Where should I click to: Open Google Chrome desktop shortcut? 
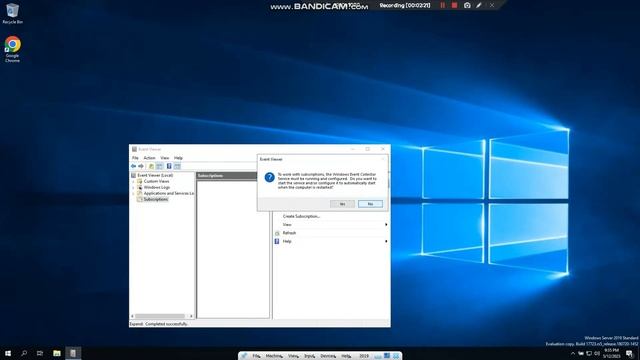click(12, 49)
